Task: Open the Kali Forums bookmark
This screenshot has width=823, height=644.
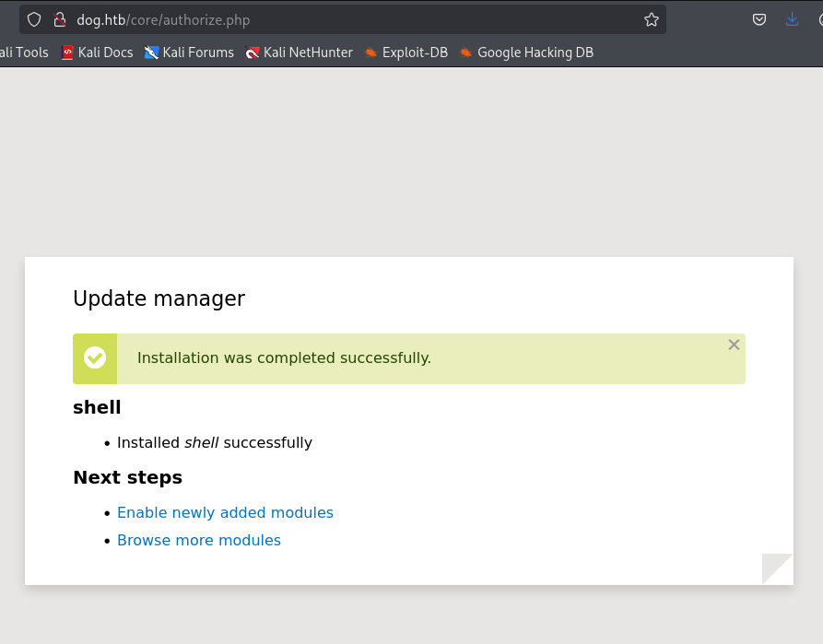Action: click(x=189, y=53)
